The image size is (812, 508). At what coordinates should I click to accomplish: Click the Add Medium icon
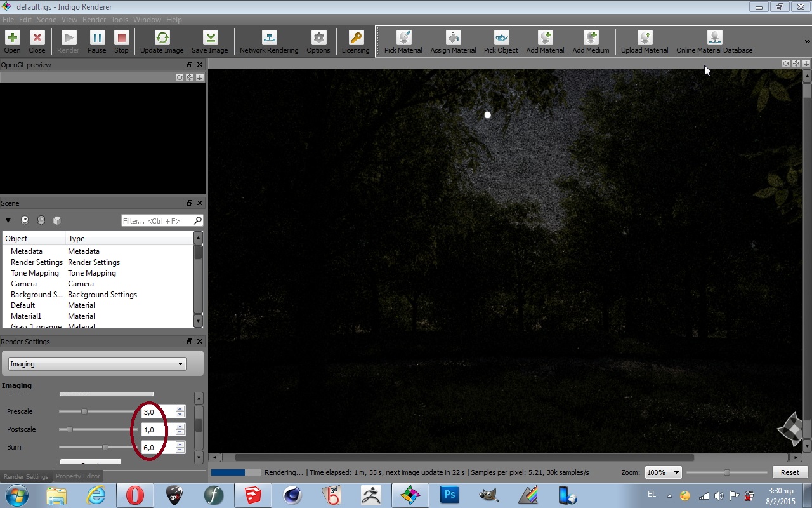tap(591, 42)
